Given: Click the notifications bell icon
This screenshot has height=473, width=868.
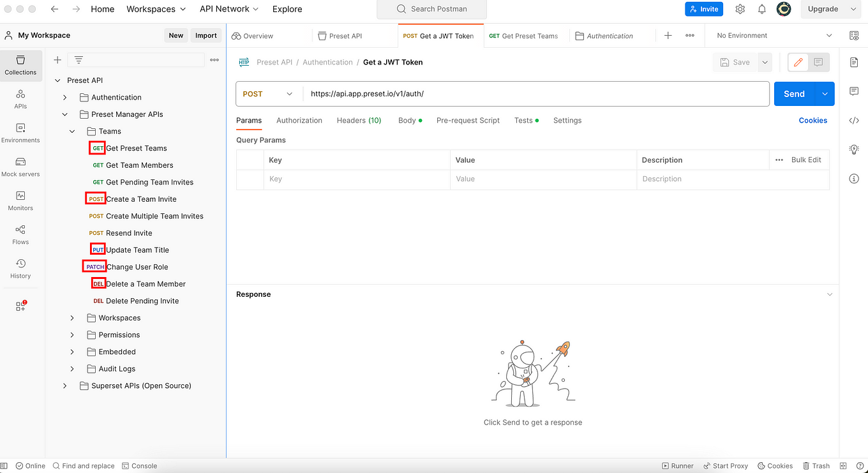Looking at the screenshot, I should click(x=761, y=9).
